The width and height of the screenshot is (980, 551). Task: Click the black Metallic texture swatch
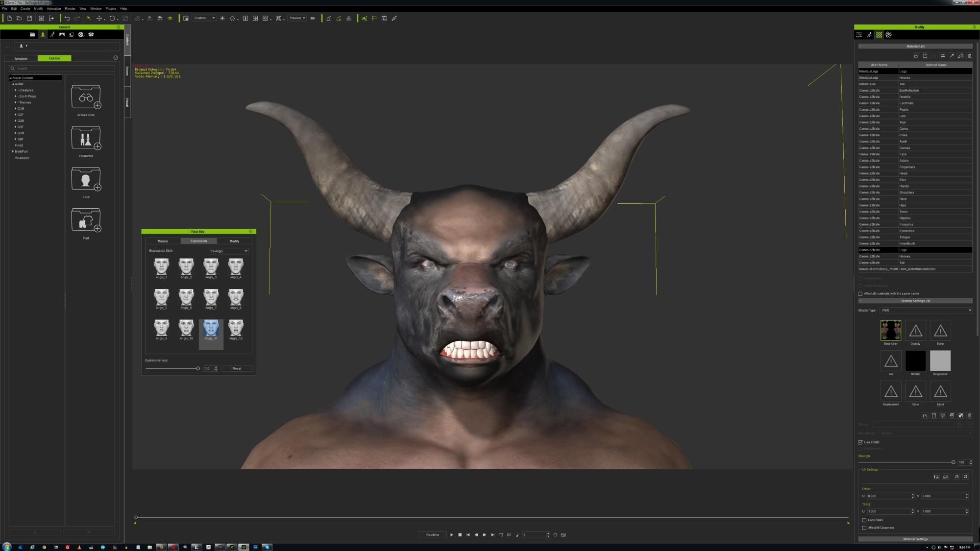915,361
